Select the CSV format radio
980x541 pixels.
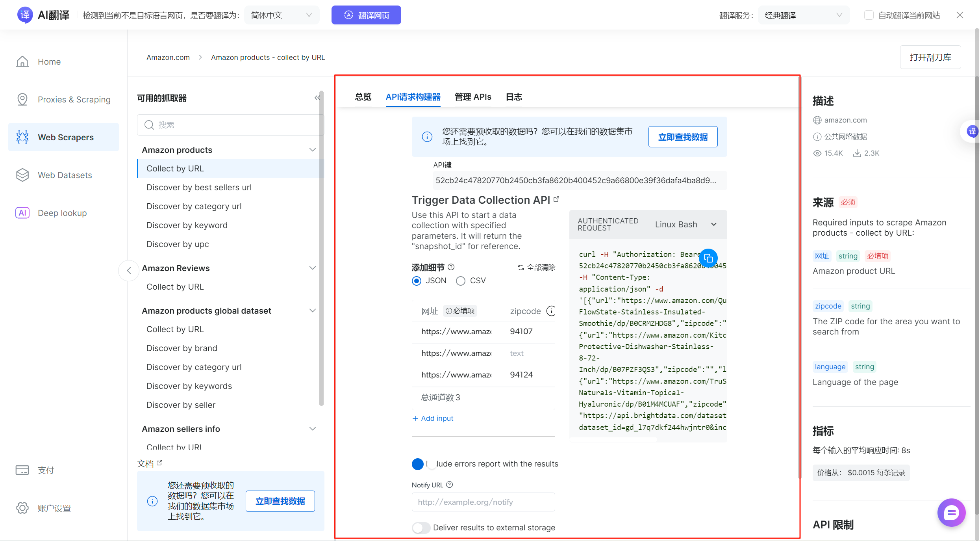tap(461, 281)
